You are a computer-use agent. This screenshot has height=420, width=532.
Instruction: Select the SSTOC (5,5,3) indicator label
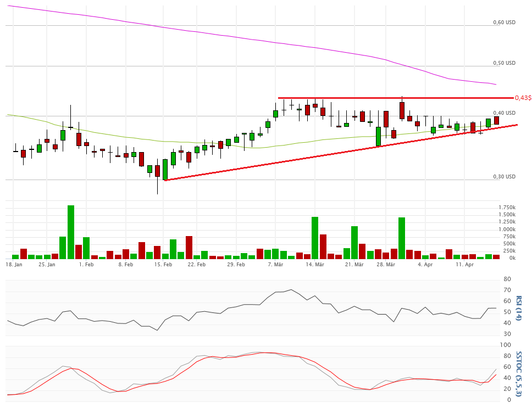coord(518,373)
